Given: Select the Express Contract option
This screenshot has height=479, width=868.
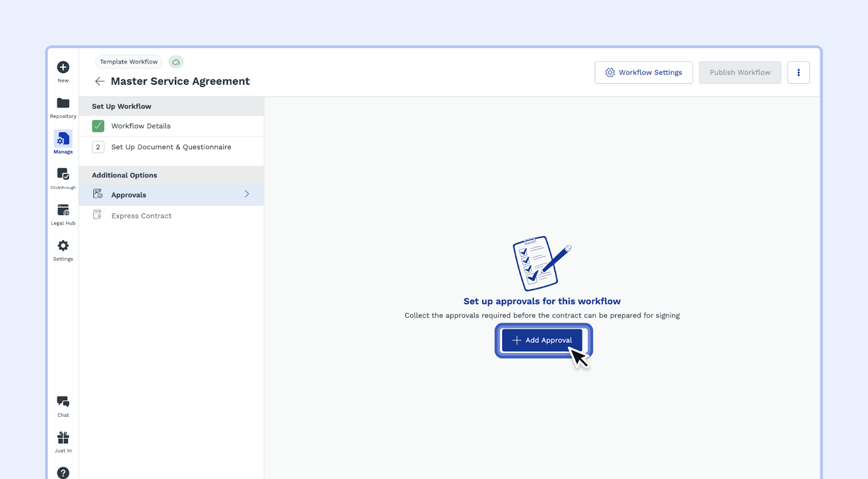Looking at the screenshot, I should click(x=171, y=216).
